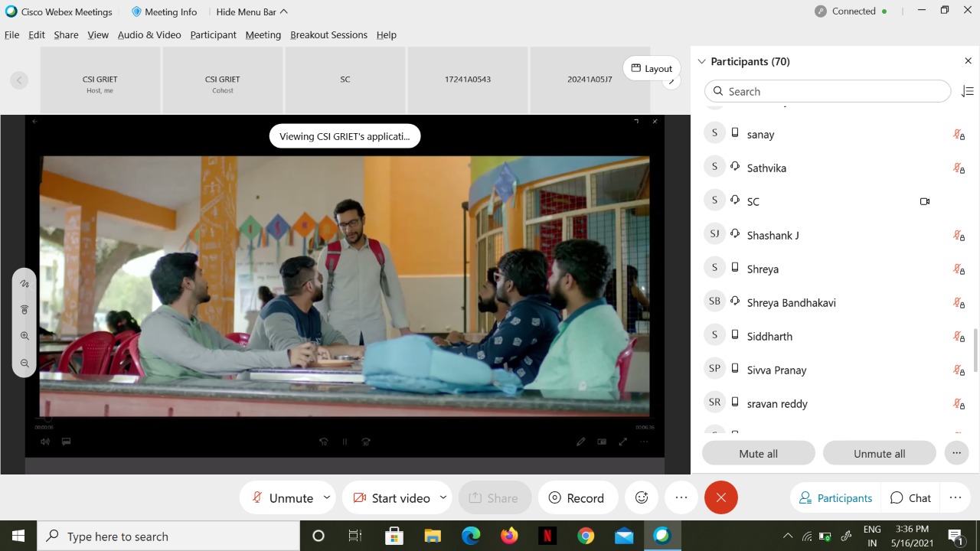The height and width of the screenshot is (551, 980).
Task: Select the 17241A0543 video thumbnail
Action: coord(468,80)
